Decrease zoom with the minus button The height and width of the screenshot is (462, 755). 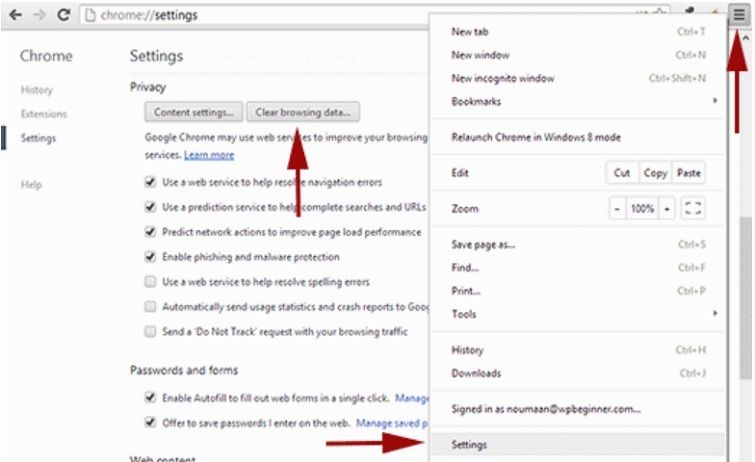pyautogui.click(x=617, y=209)
